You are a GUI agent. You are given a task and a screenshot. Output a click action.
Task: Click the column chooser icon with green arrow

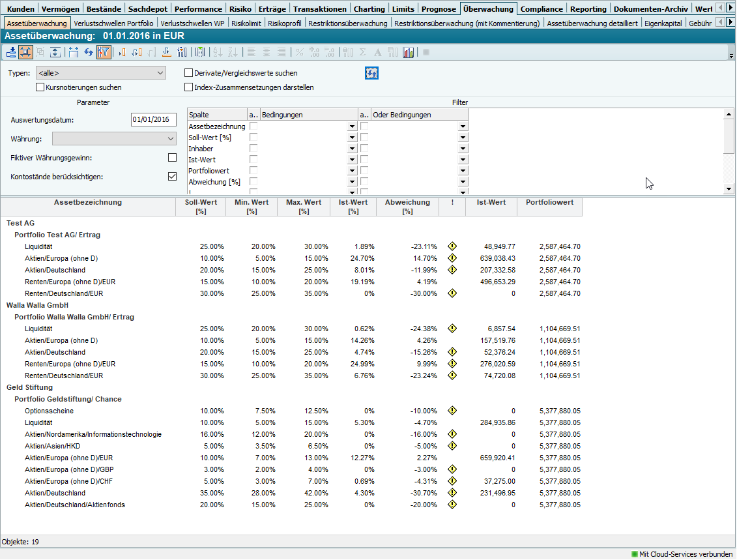[x=200, y=52]
